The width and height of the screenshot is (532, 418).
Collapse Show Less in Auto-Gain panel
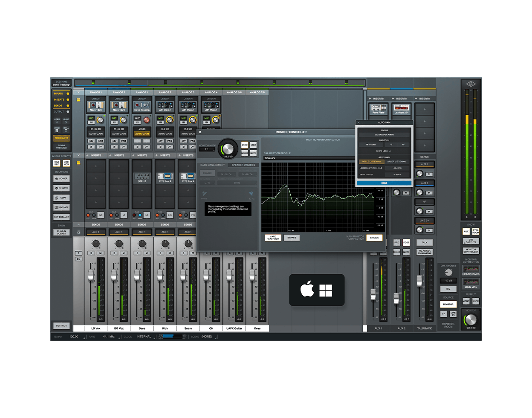[x=383, y=151]
